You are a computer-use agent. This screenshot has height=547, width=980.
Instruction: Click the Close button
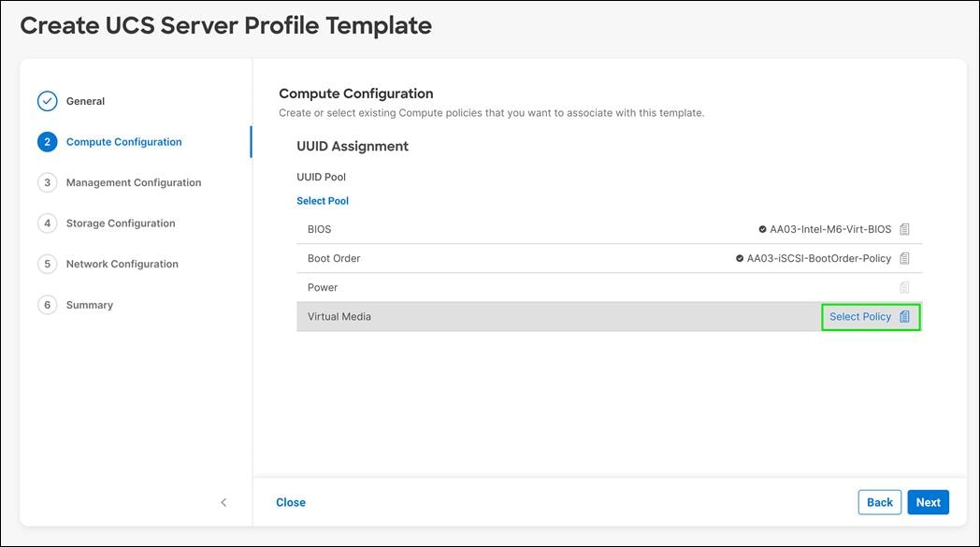point(290,502)
